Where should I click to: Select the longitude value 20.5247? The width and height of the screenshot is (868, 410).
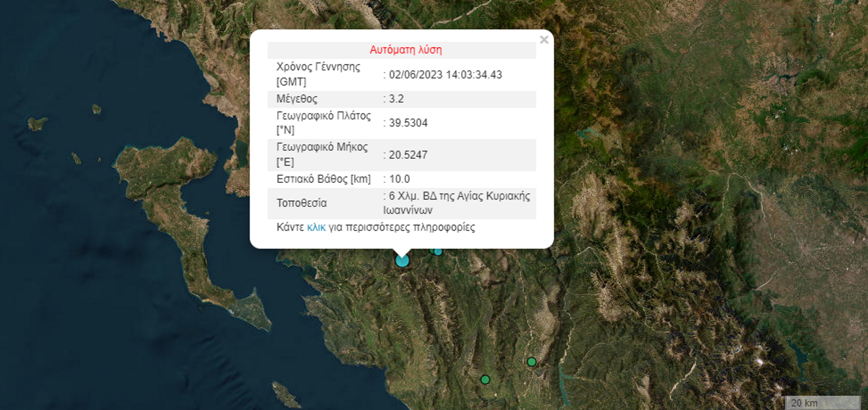[x=408, y=155]
